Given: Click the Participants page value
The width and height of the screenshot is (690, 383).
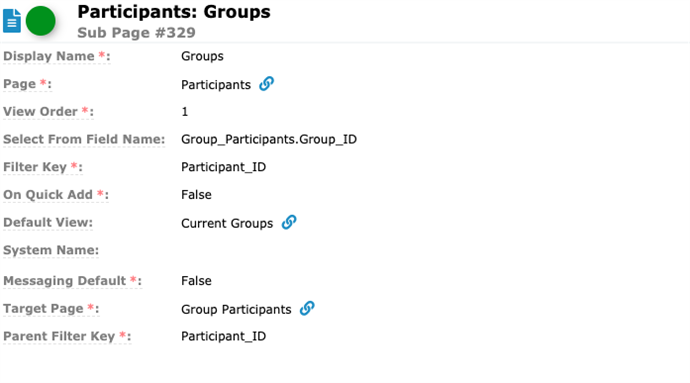Looking at the screenshot, I should coord(216,85).
